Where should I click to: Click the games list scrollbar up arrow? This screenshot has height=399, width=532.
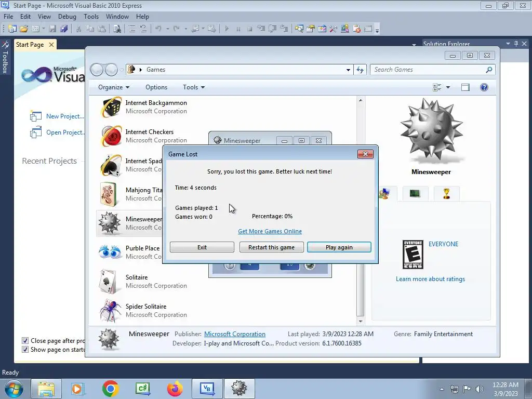tap(361, 100)
